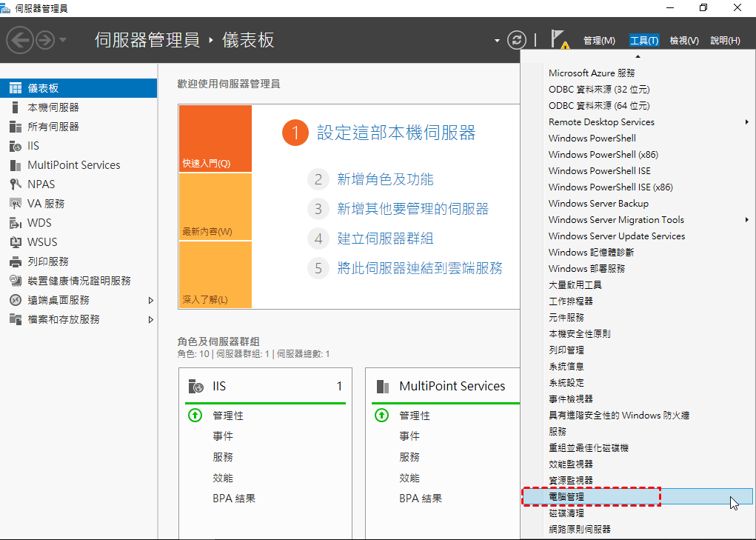The image size is (756, 540).
Task: Expand 檔案和存放服務 submenu arrow
Action: coord(151,320)
